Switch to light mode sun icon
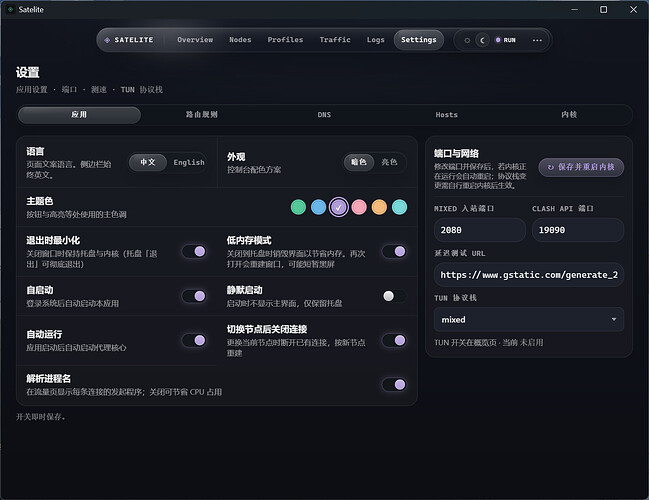 pos(467,40)
